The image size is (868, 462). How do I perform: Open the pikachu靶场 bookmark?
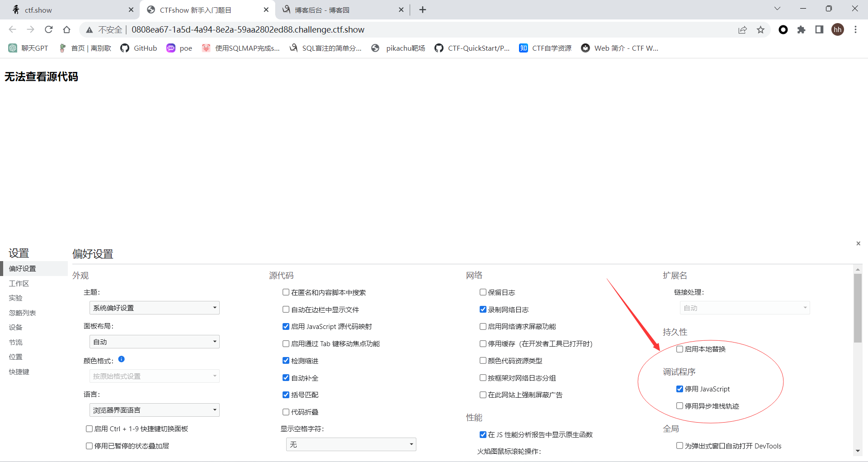[x=398, y=48]
